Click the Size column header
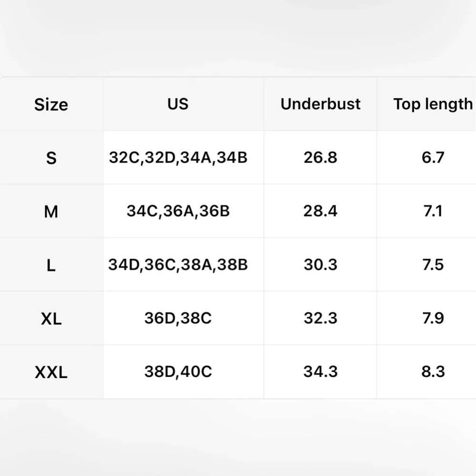 [x=51, y=105]
